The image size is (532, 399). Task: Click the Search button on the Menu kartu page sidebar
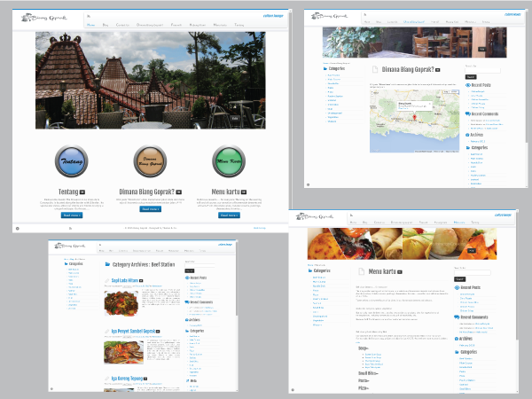click(x=459, y=279)
